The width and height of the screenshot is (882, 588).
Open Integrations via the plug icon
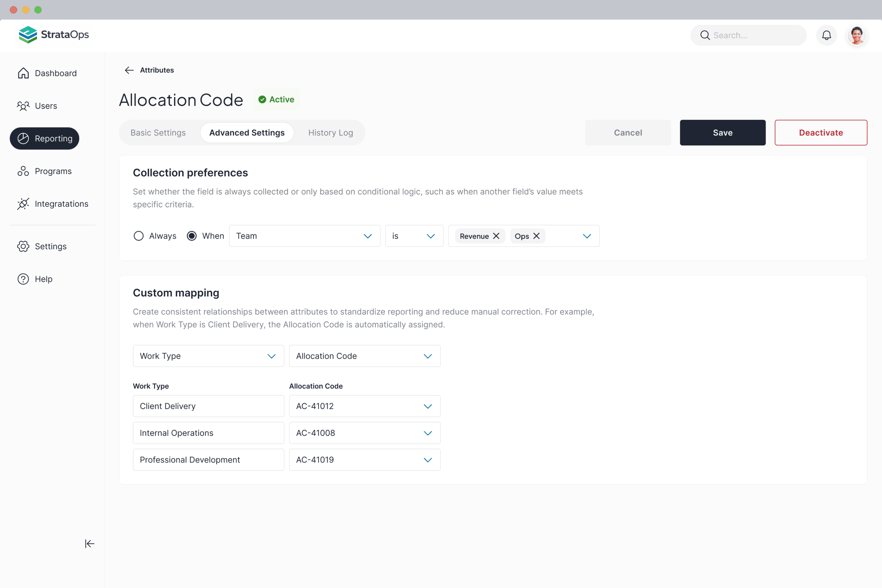point(23,204)
